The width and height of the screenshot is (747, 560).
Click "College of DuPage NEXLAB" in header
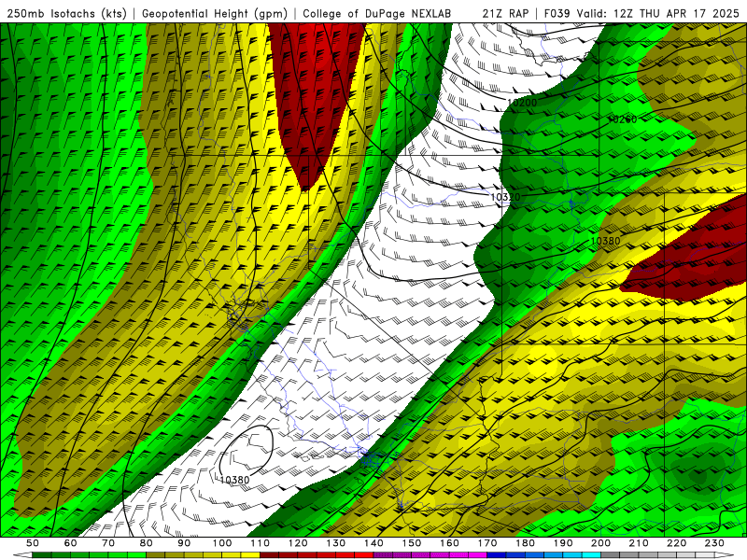[x=377, y=13]
